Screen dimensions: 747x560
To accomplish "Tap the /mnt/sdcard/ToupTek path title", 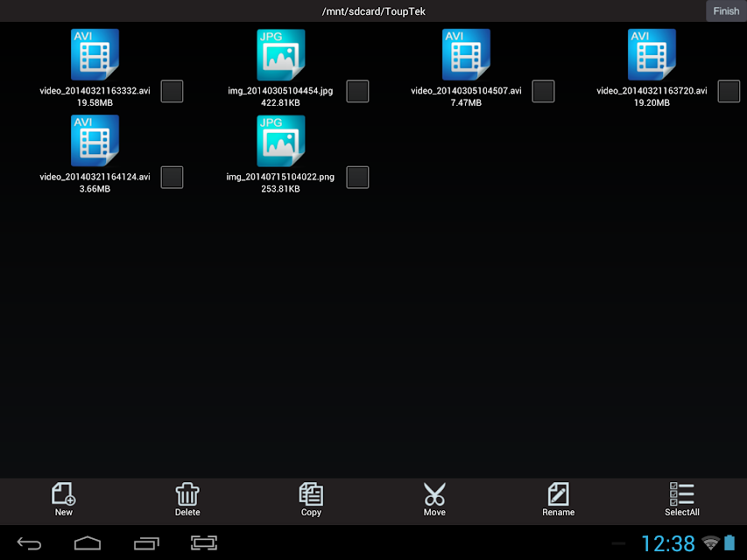I will pyautogui.click(x=373, y=11).
